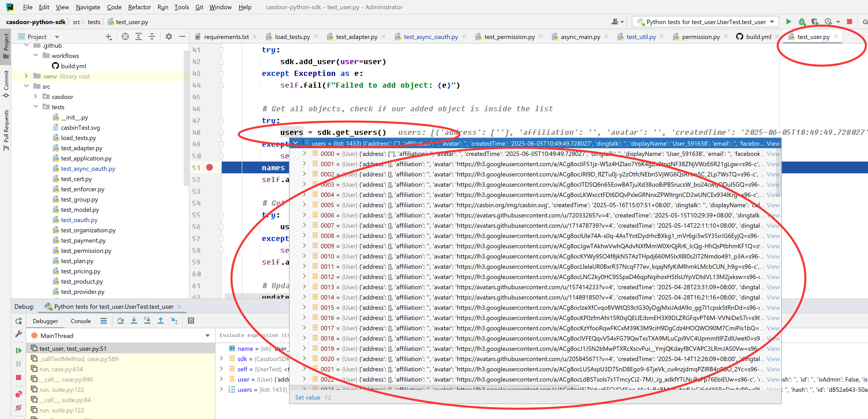
Task: Collapse all icon in Project panel
Action: coord(152,37)
